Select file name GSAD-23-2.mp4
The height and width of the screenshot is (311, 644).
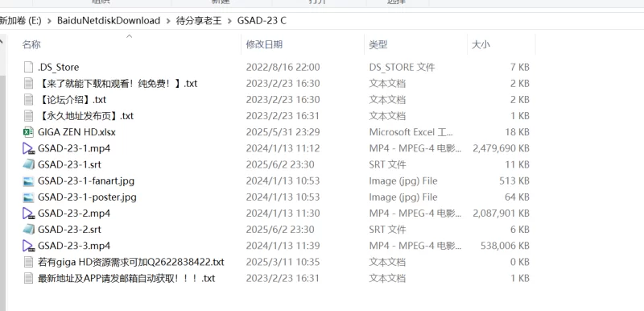click(x=74, y=214)
